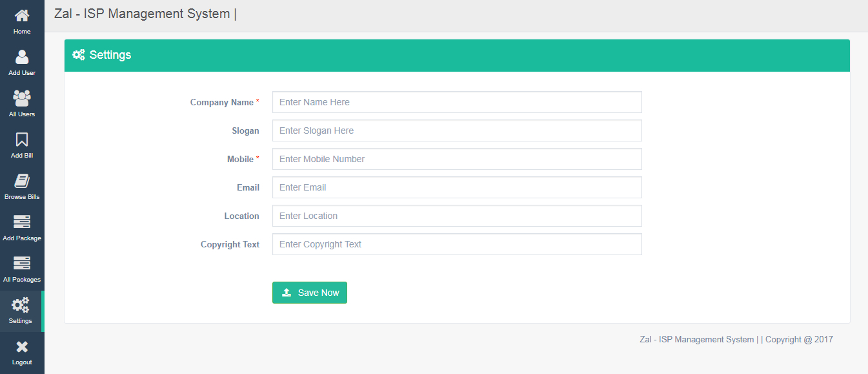
Task: Click the Add Bill bookmark icon
Action: 21,140
